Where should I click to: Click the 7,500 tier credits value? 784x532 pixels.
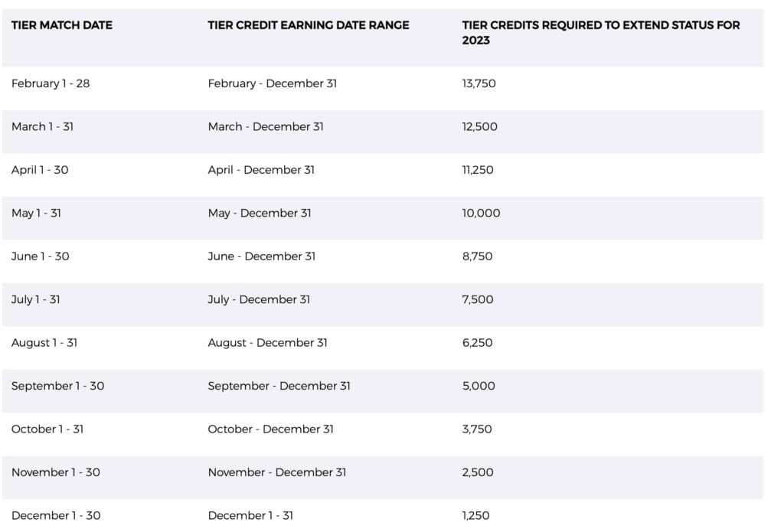(477, 299)
